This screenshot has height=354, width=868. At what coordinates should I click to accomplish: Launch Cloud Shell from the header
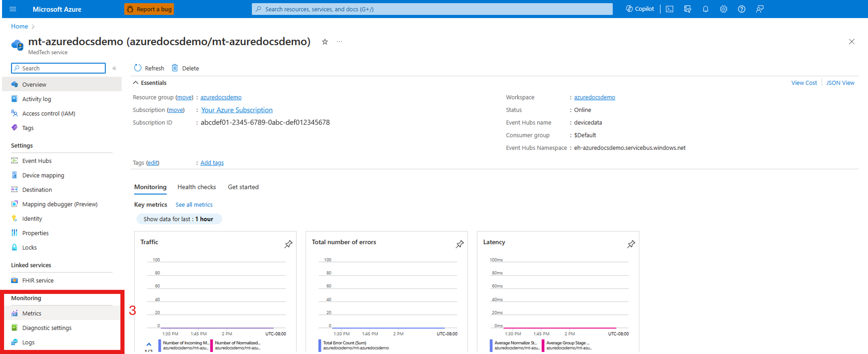click(669, 9)
